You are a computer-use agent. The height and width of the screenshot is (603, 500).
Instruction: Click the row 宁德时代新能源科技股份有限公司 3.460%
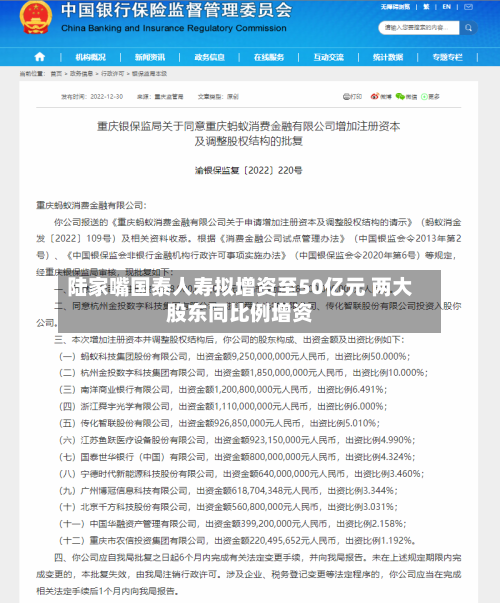pos(241,474)
